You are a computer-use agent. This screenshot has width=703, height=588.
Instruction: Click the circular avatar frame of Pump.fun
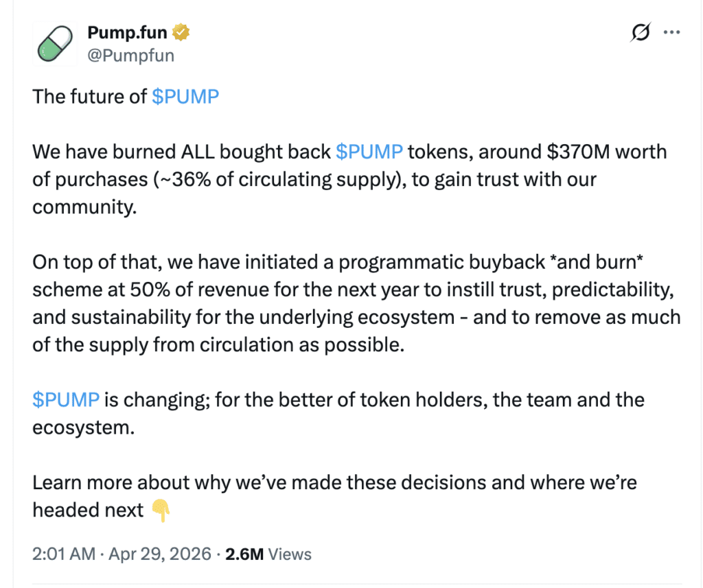coord(54,44)
